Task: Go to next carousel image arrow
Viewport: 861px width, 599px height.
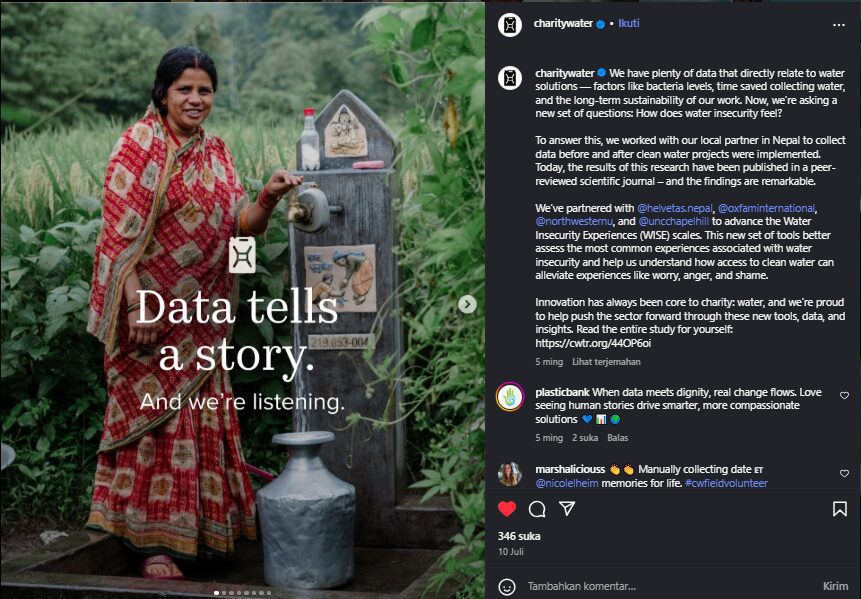Action: (467, 304)
